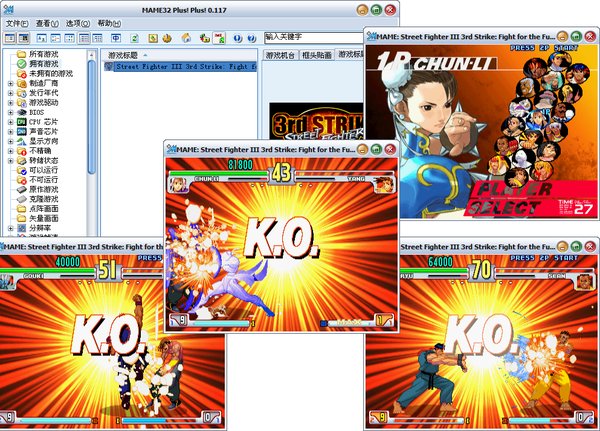Open the 选项 menu
This screenshot has height=431, width=600.
click(x=78, y=23)
